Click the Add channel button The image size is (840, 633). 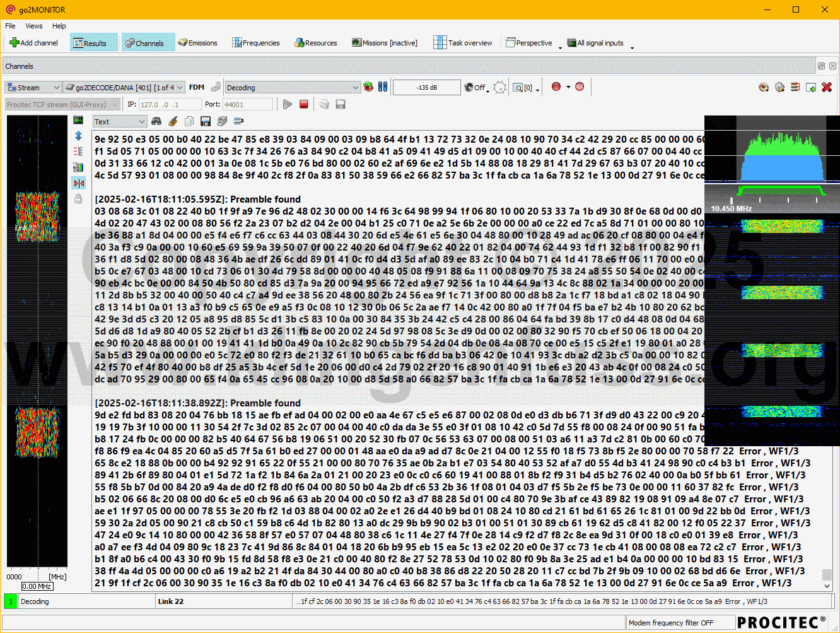point(33,43)
